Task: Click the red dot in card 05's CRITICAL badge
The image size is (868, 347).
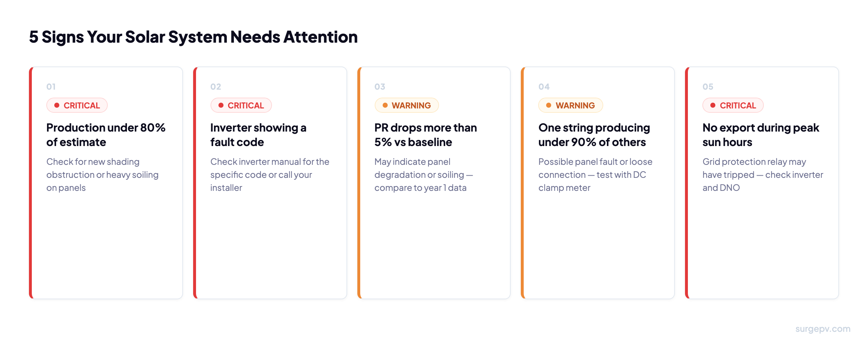Action: coord(713,105)
